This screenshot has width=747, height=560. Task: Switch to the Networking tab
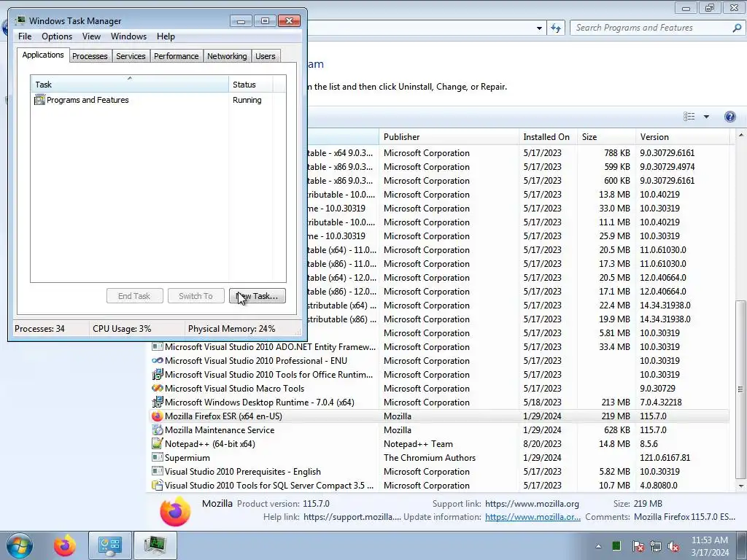coord(227,56)
